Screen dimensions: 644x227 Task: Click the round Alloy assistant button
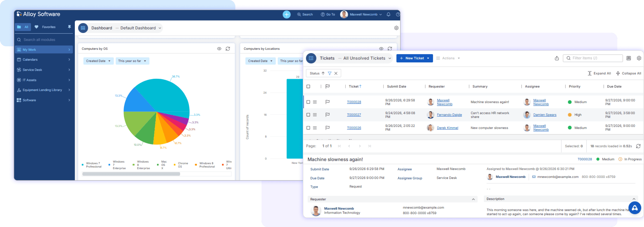pos(635,208)
